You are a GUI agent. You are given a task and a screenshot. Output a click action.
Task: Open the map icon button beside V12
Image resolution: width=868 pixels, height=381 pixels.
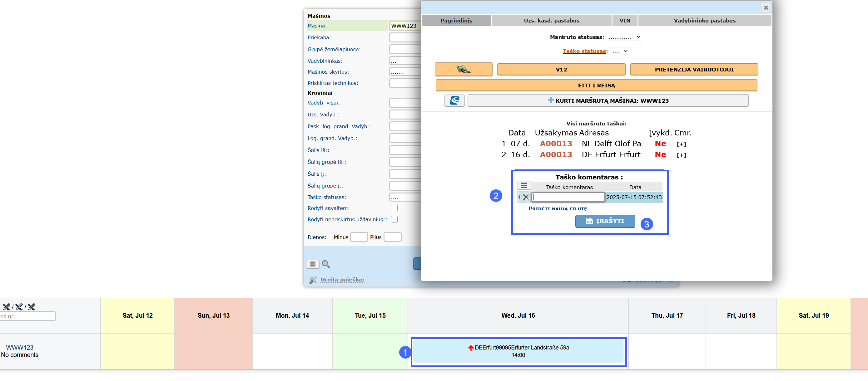tap(463, 69)
